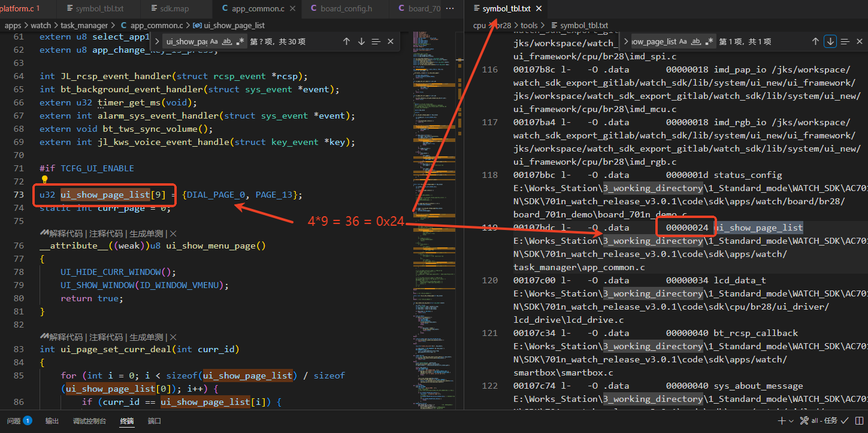Click '生成单测' code lens above ui_page_set_curr_deal
868x433 pixels.
146,337
